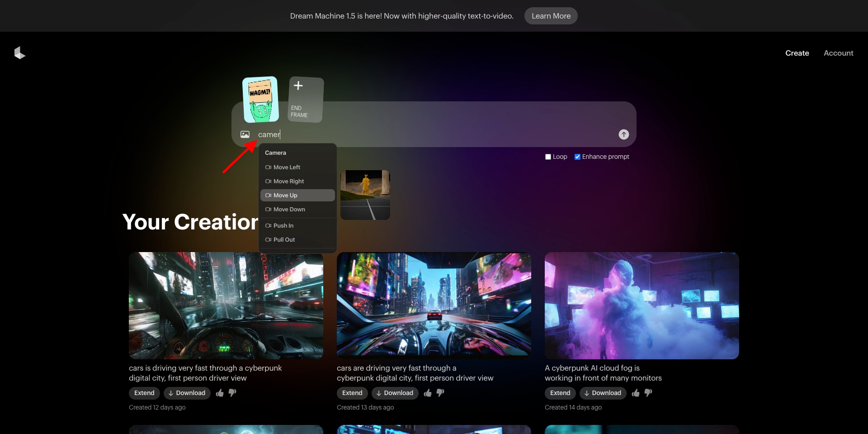Add an end frame with plus icon
This screenshot has width=868, height=434.
click(298, 86)
